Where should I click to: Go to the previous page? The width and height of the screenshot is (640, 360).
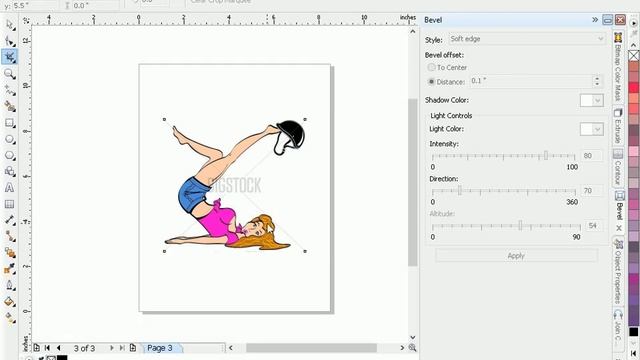[59, 348]
